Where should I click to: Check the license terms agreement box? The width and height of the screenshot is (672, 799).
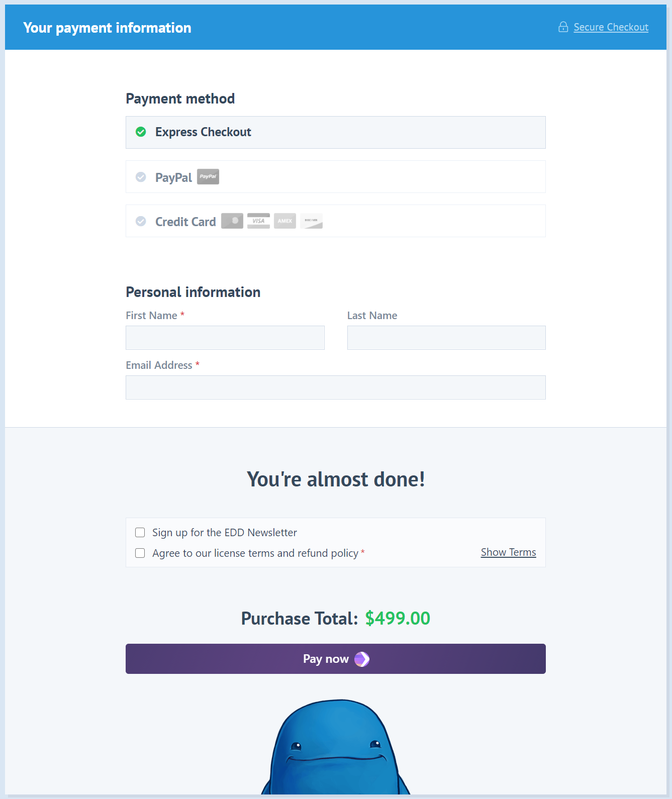[x=140, y=553]
